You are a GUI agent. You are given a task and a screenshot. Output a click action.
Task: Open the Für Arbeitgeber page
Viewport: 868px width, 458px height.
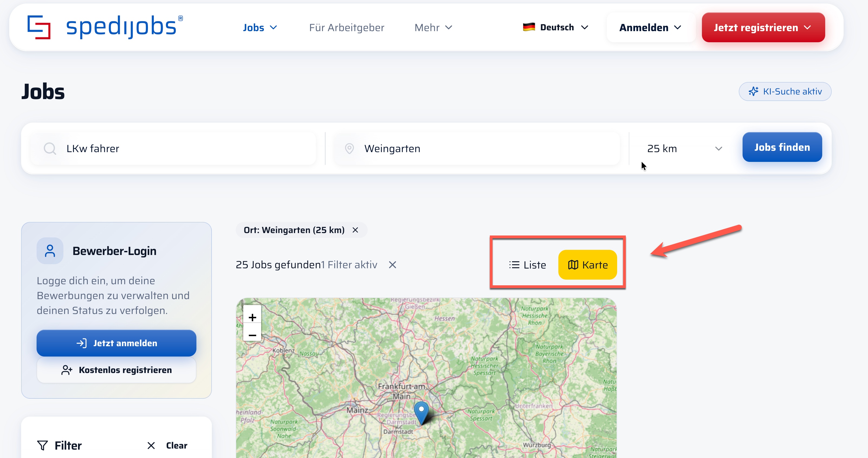(346, 28)
